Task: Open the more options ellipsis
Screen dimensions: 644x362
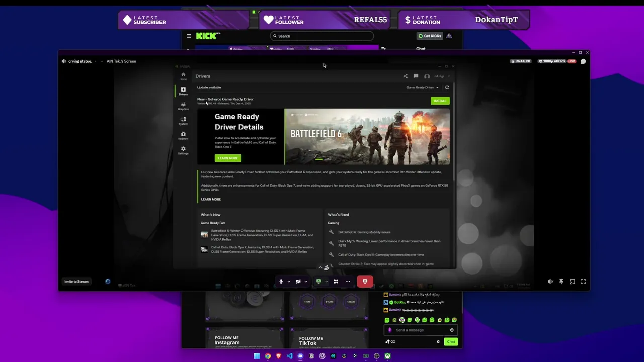Action: click(x=348, y=282)
